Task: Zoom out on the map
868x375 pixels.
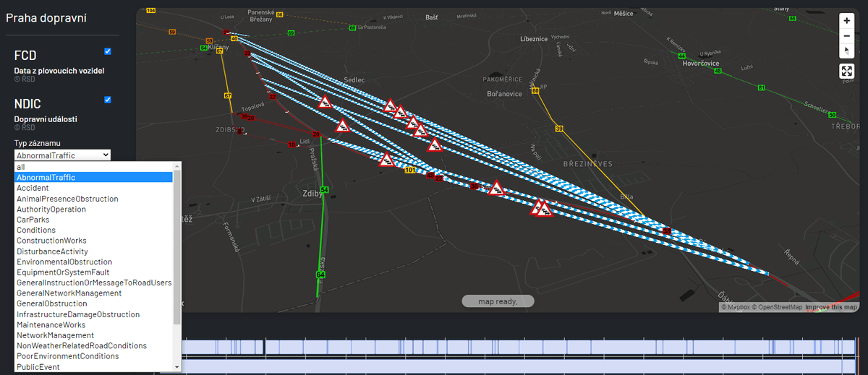Action: point(846,35)
